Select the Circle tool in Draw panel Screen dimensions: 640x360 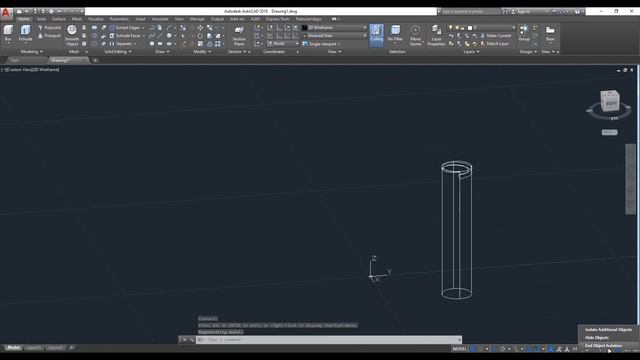(x=169, y=36)
